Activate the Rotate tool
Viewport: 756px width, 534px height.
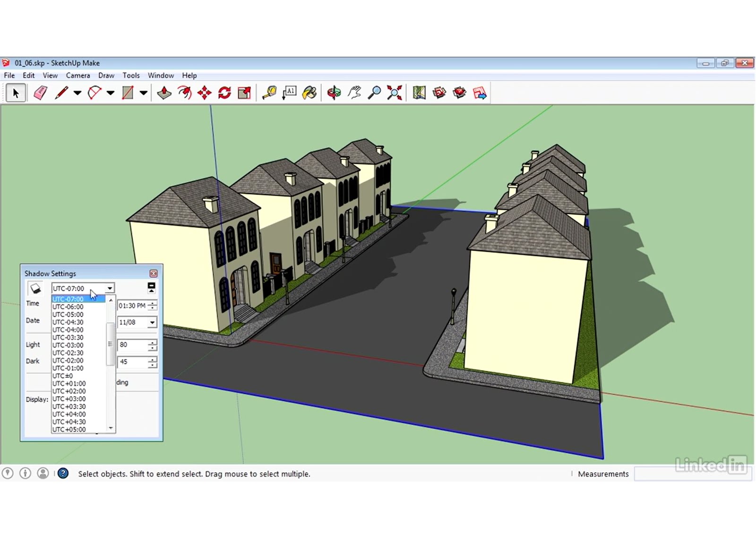(x=224, y=93)
